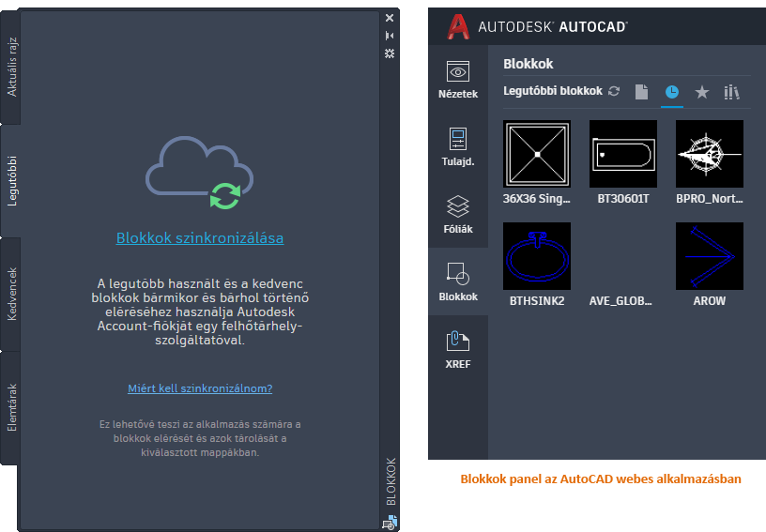
Task: Open the Fóliák layers panel
Action: pyautogui.click(x=458, y=214)
